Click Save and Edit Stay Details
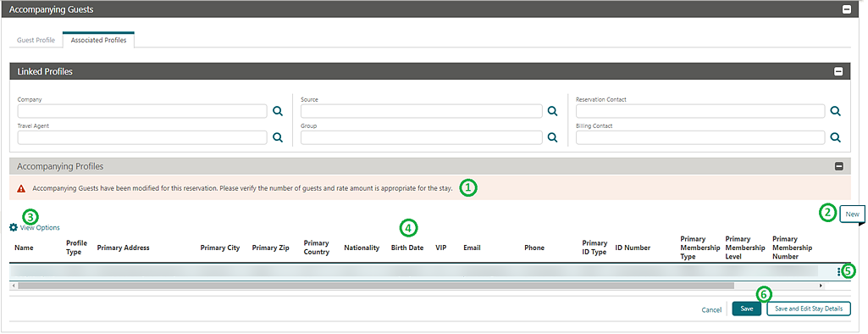868x334 pixels. point(809,309)
